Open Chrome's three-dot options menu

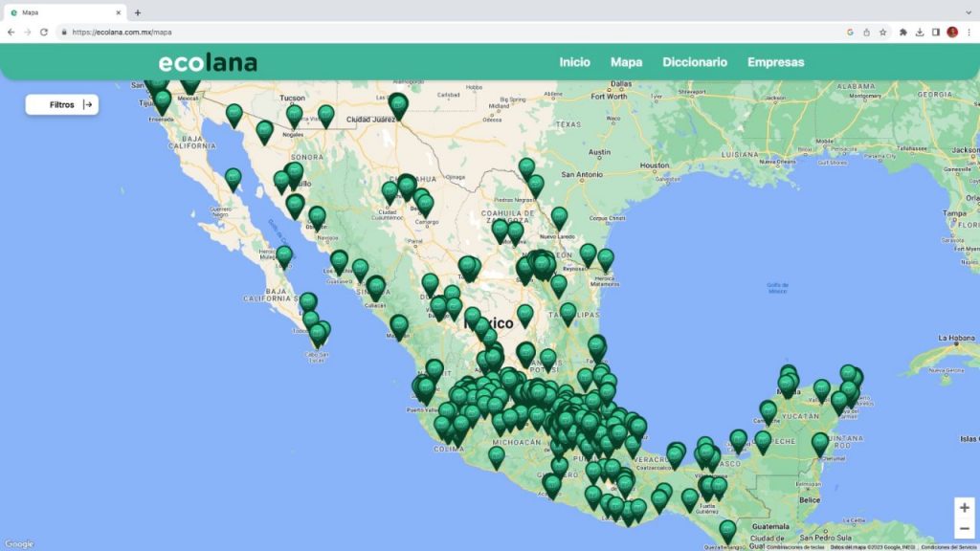(x=970, y=32)
